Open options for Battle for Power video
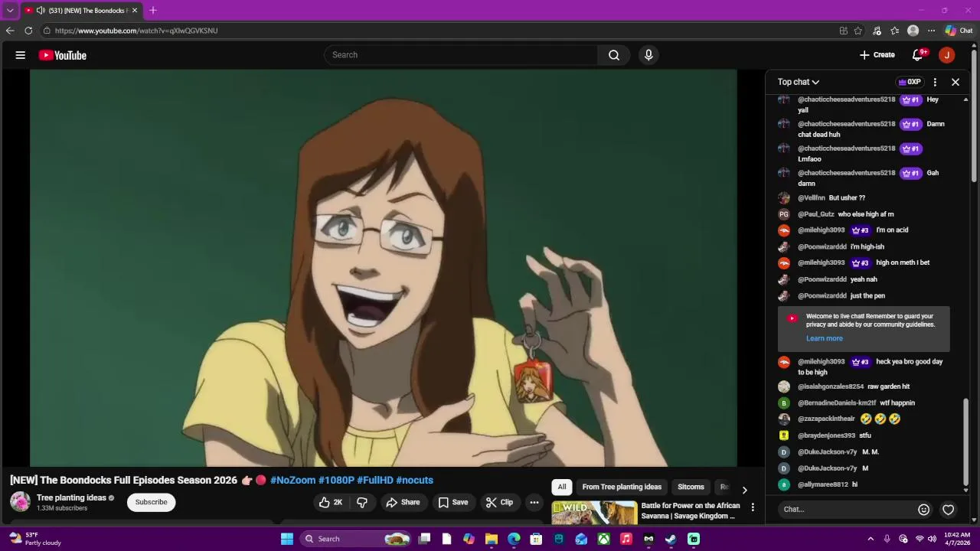 (x=753, y=507)
